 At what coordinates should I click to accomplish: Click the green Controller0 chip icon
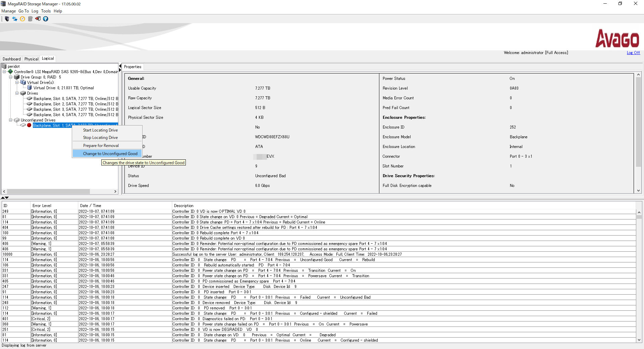(x=10, y=71)
